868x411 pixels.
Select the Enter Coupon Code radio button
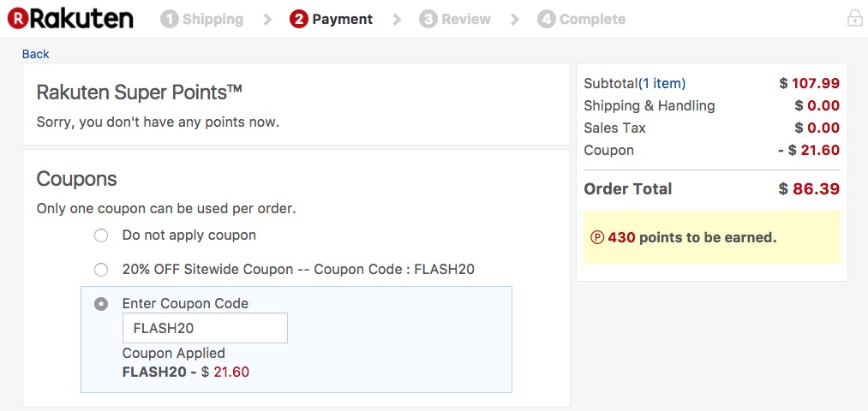pyautogui.click(x=101, y=304)
